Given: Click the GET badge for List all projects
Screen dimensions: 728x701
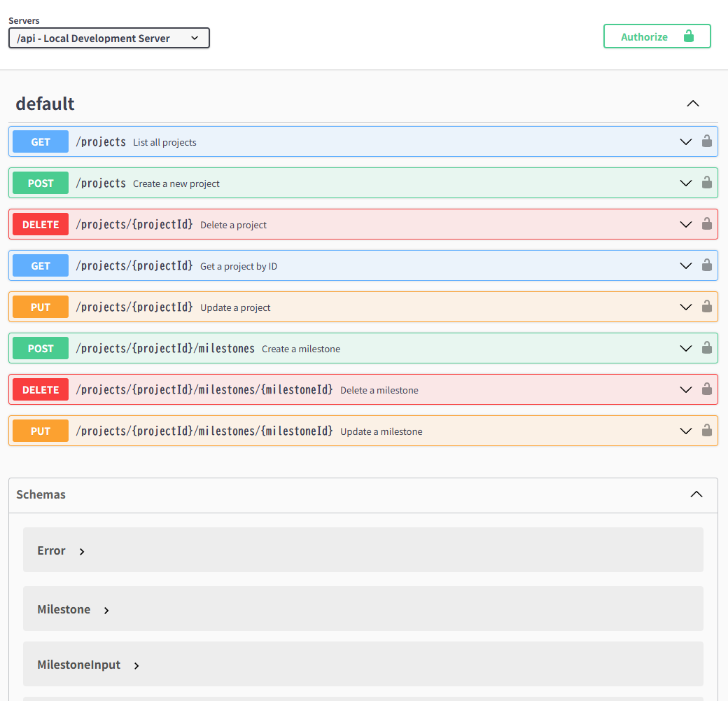Looking at the screenshot, I should pos(41,141).
